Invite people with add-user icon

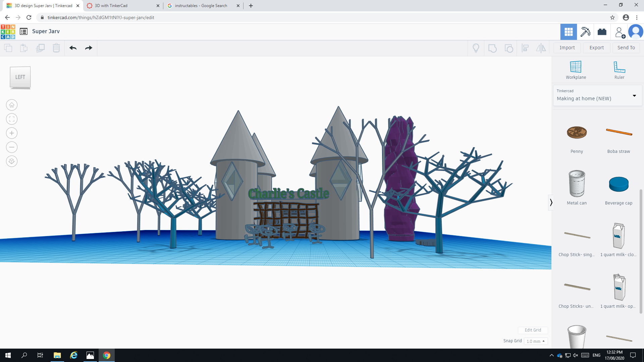pos(620,32)
